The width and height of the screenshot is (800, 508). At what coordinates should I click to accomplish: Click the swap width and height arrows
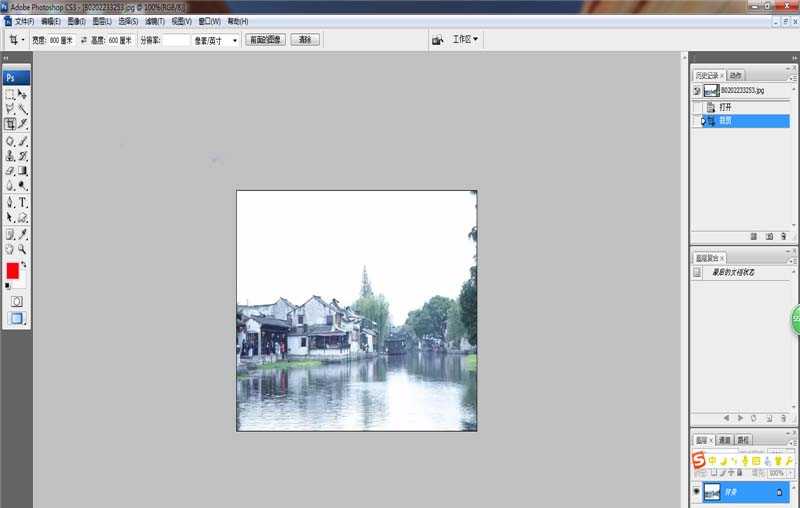(84, 40)
